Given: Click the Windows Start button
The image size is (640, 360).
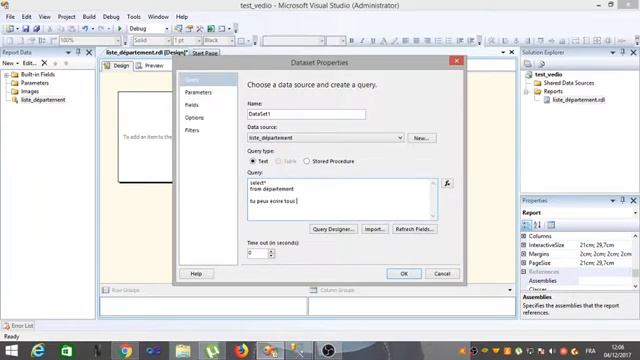Looking at the screenshot, I should (11, 351).
